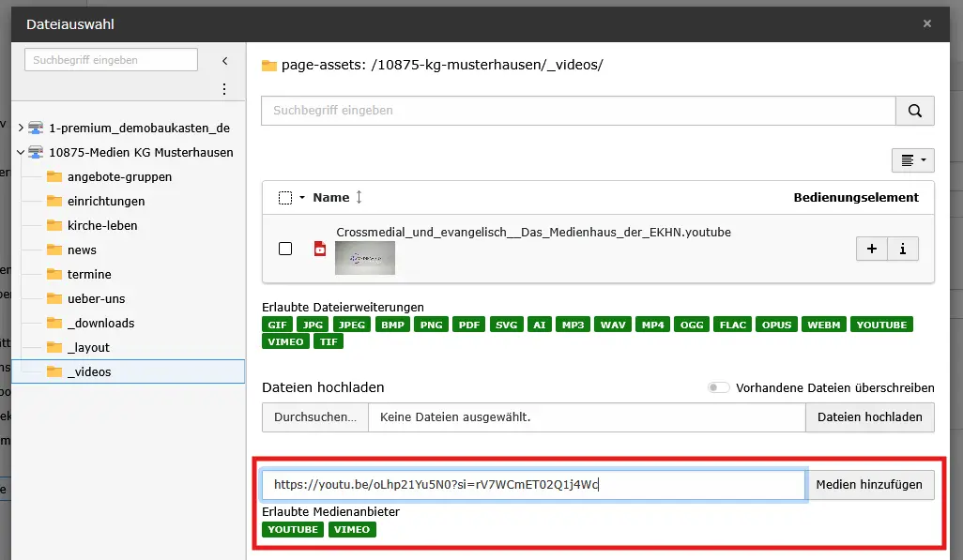The height and width of the screenshot is (560, 963).
Task: Click the plus icon to add file
Action: pos(872,249)
